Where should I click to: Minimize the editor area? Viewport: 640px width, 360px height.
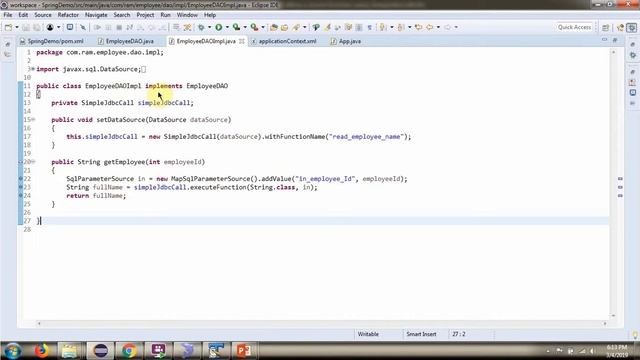[604, 40]
